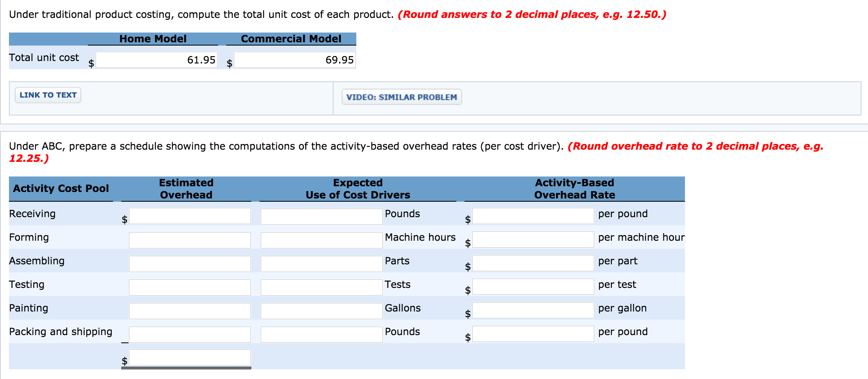
Task: Click Receiving overhead rate per pound field
Action: coord(533,216)
